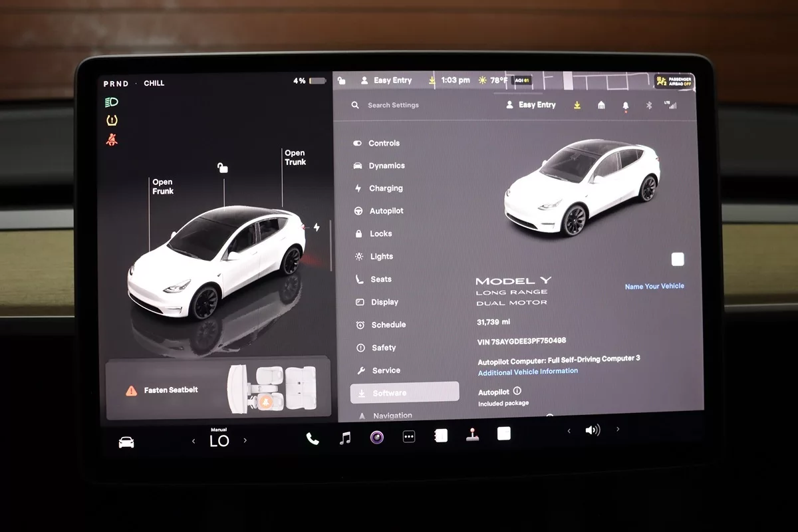Screen dimensions: 798x532
Task: Open the three-dots app launcher
Action: pyautogui.click(x=409, y=438)
